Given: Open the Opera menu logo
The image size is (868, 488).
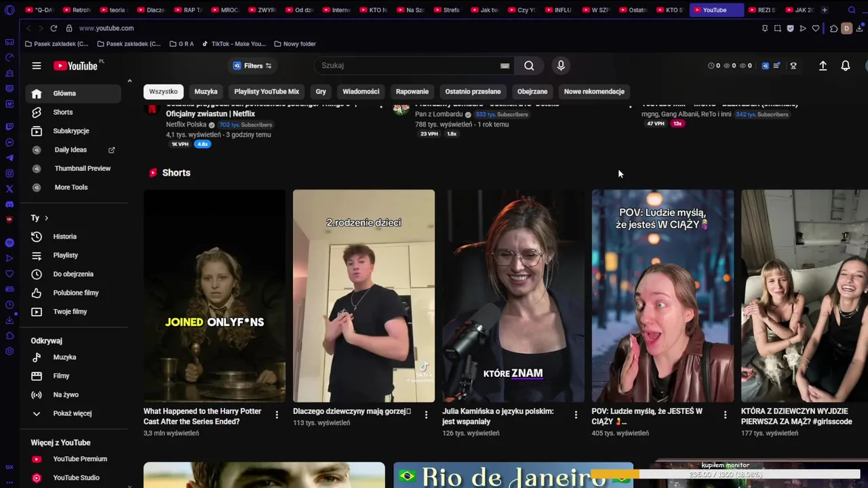Looking at the screenshot, I should click(9, 10).
